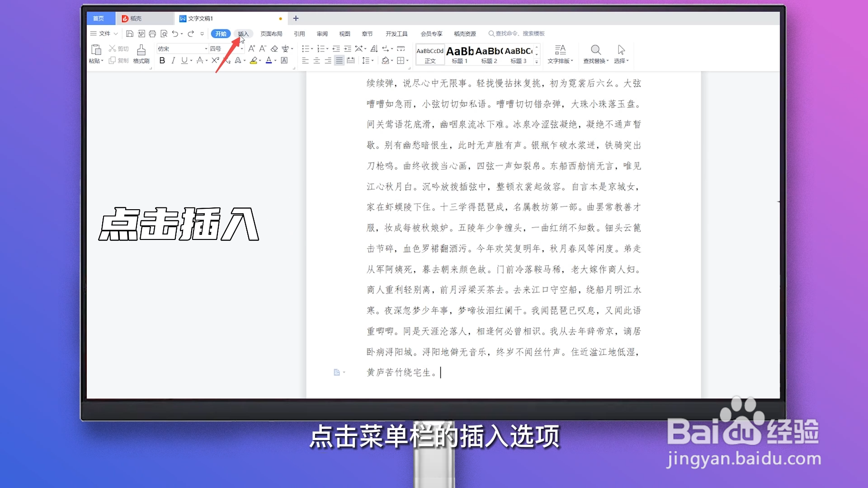Switch to the 审阅 tab
The image size is (868, 488).
322,34
